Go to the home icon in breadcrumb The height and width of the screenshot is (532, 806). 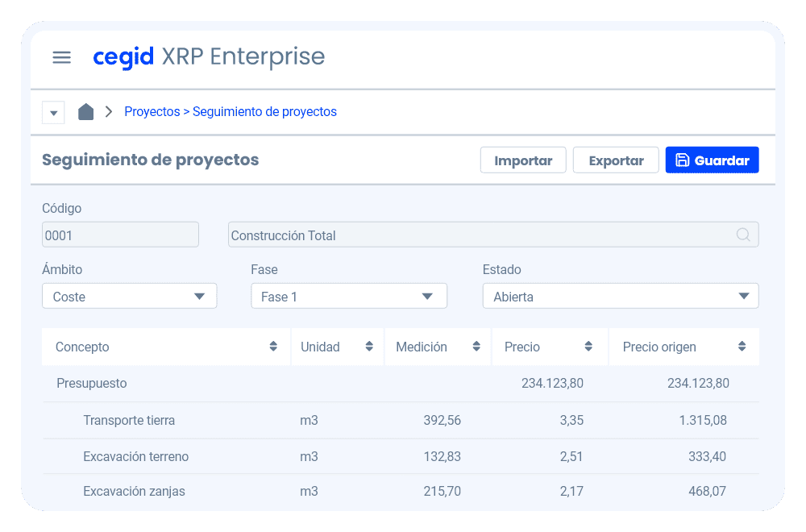(85, 112)
